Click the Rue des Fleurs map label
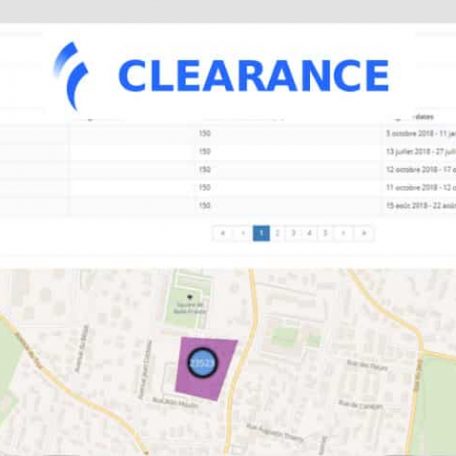The width and height of the screenshot is (456, 456). point(367,365)
